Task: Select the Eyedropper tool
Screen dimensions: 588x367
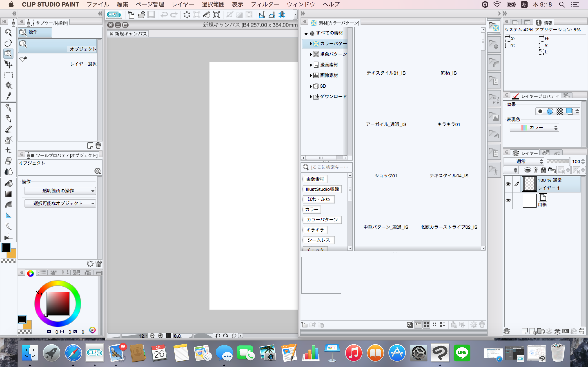Action: [x=9, y=96]
